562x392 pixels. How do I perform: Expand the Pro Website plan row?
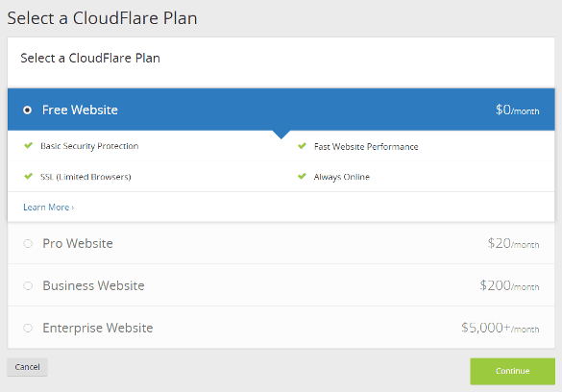click(x=281, y=244)
